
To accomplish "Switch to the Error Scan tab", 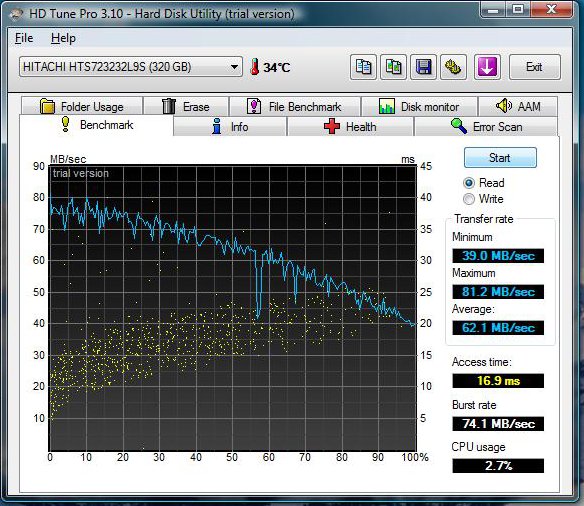I will point(486,127).
